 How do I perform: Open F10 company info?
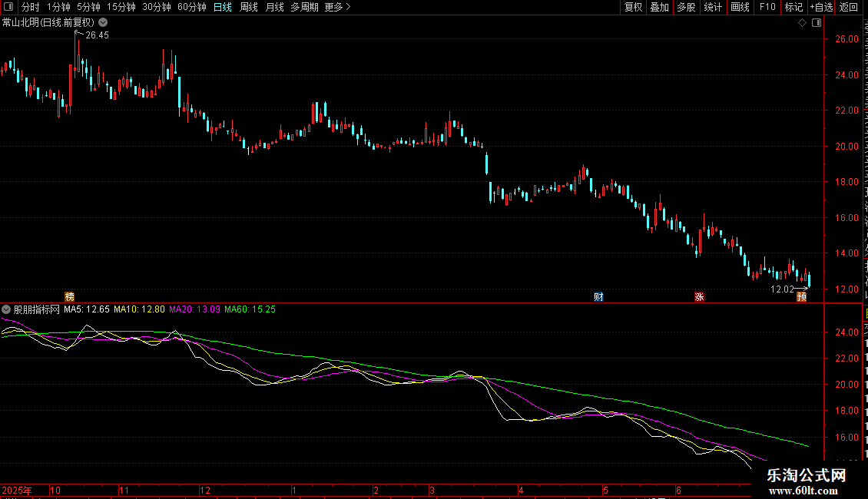point(767,7)
